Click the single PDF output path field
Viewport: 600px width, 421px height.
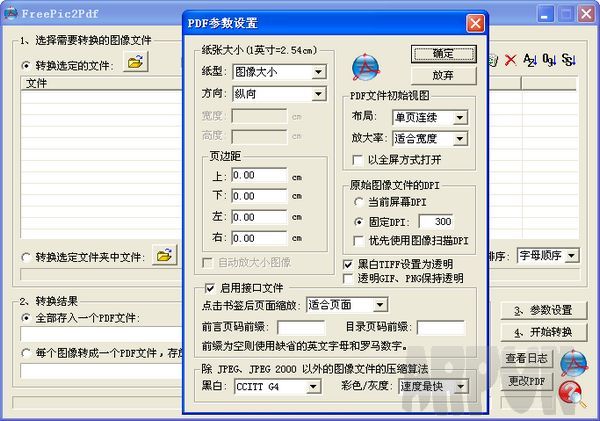(x=101, y=334)
